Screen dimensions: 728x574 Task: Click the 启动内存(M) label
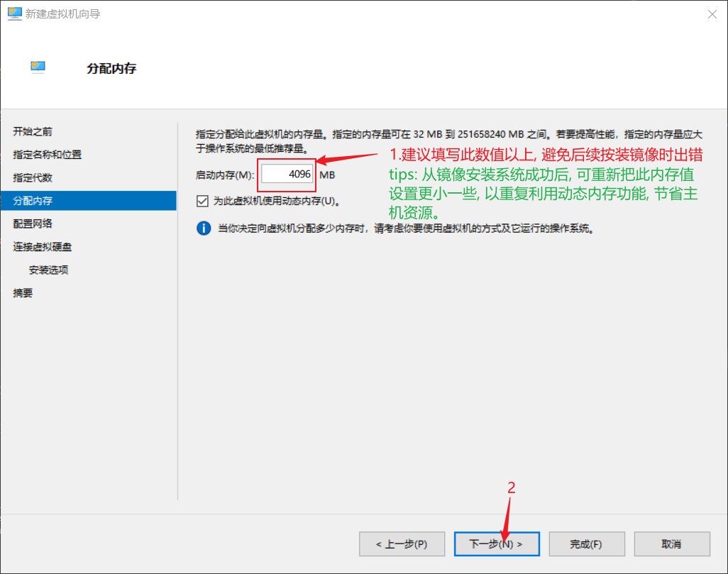point(225,175)
